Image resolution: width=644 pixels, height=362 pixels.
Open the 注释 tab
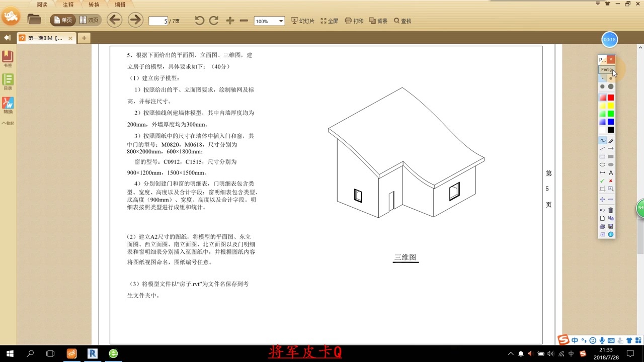(68, 5)
